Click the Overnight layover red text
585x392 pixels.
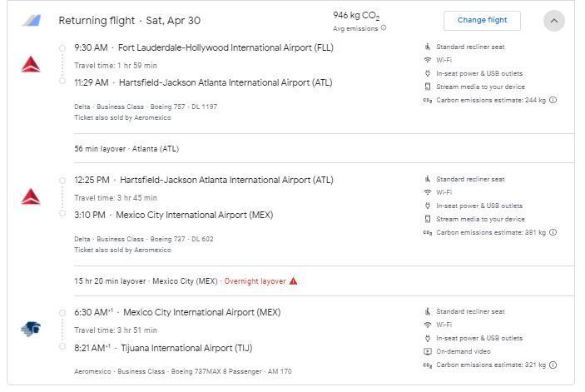click(x=255, y=281)
